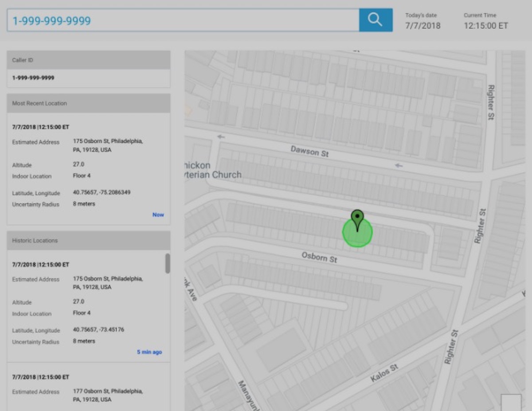The width and height of the screenshot is (532, 411).
Task: Collapse the Most Recent Location panel header
Action: pos(89,103)
